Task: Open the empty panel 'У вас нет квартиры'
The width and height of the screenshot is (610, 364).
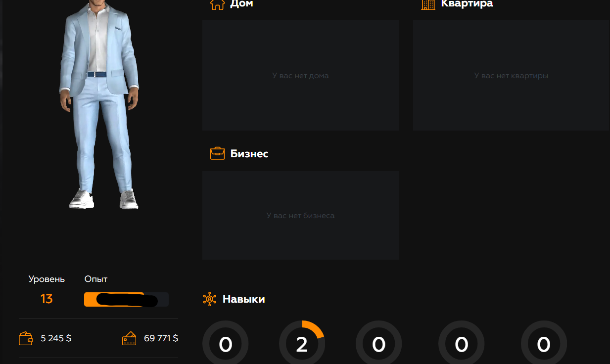Action: click(x=511, y=76)
